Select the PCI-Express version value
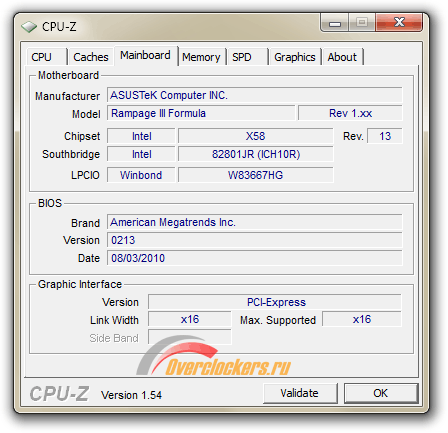This screenshot has width=448, height=433. pyautogui.click(x=275, y=302)
